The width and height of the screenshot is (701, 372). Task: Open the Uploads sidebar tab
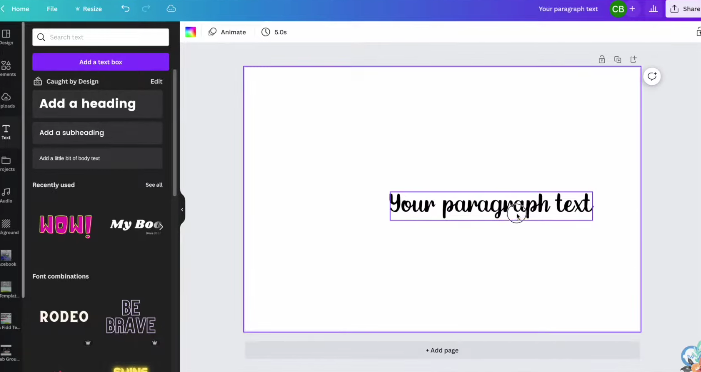6,100
